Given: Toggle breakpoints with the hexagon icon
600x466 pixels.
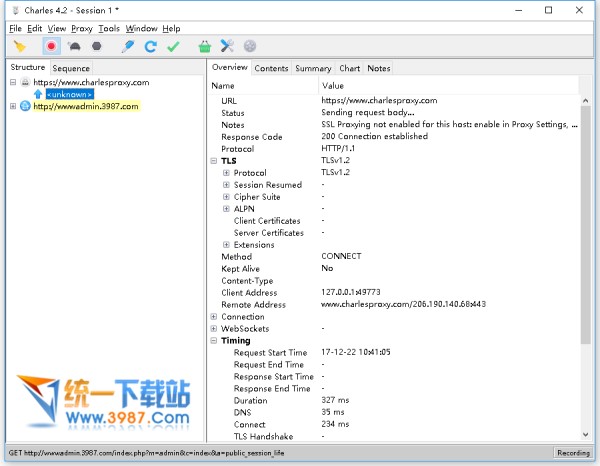Looking at the screenshot, I should pyautogui.click(x=97, y=46).
